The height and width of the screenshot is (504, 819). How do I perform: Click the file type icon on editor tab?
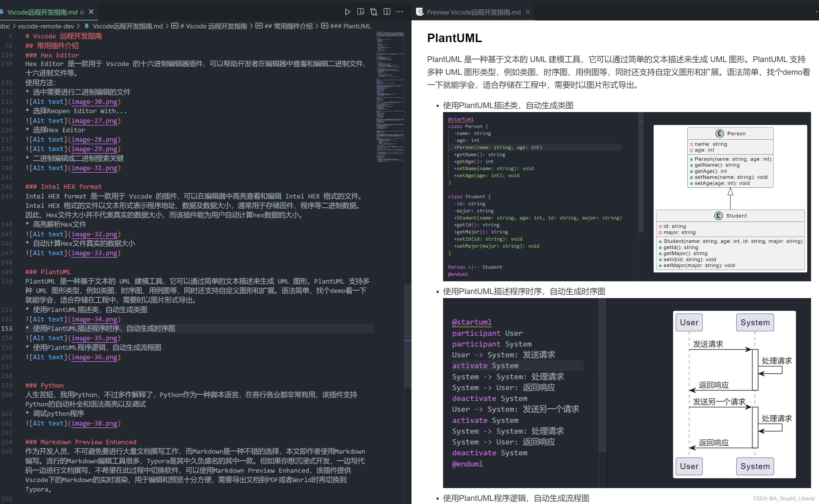point(2,12)
